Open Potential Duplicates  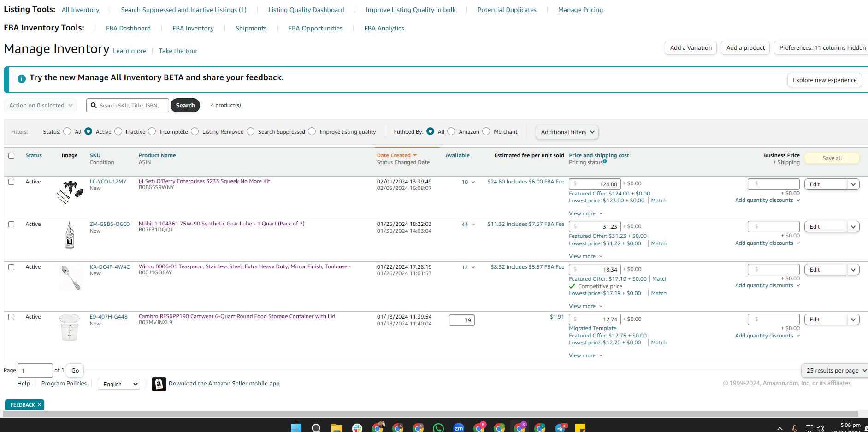tap(507, 10)
